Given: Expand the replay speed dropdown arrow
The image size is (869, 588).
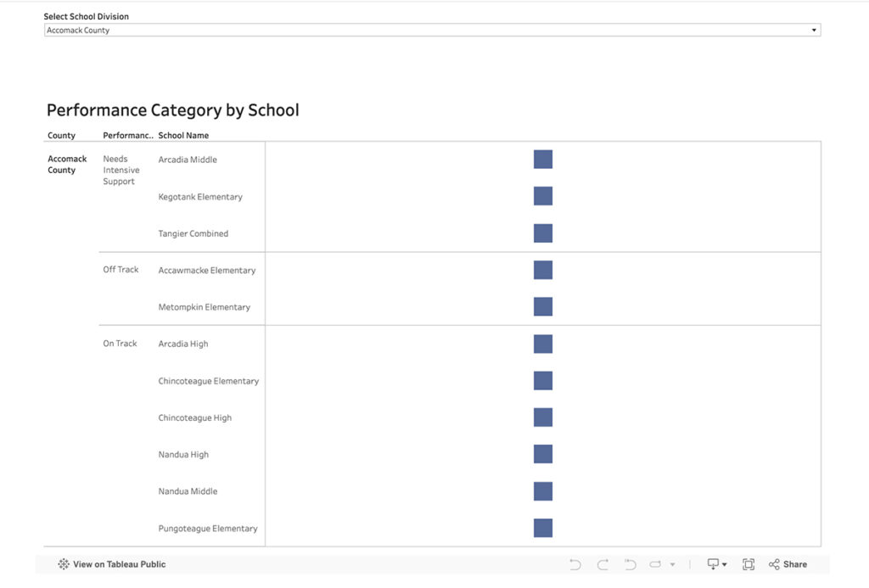Looking at the screenshot, I should point(670,564).
